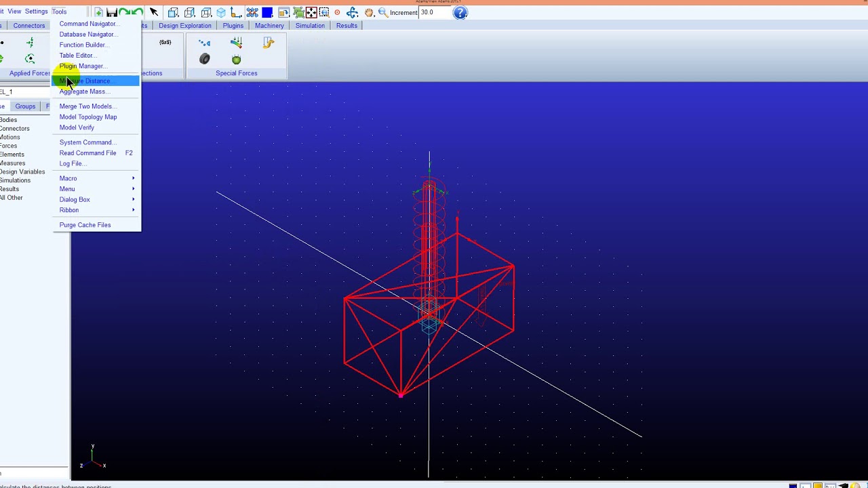Viewport: 868px width, 488px height.
Task: Expand the Dialog Box submenu
Action: pyautogui.click(x=96, y=199)
